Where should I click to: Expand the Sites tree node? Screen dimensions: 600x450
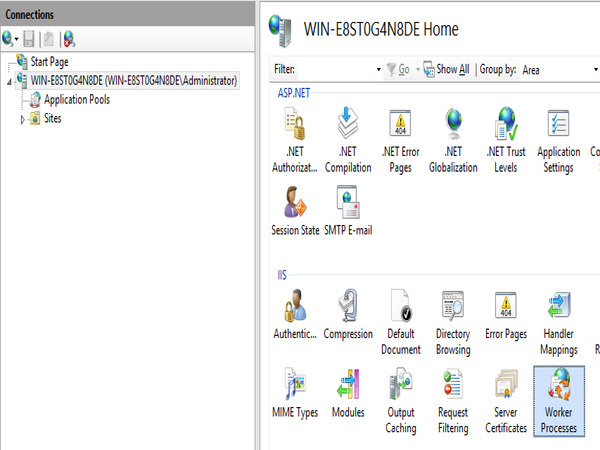[24, 119]
